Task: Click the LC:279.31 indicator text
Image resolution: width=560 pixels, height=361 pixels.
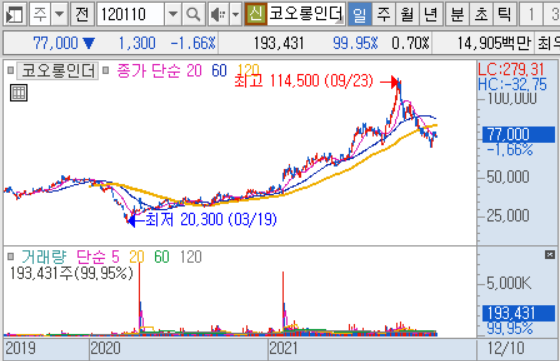Action: point(511,69)
